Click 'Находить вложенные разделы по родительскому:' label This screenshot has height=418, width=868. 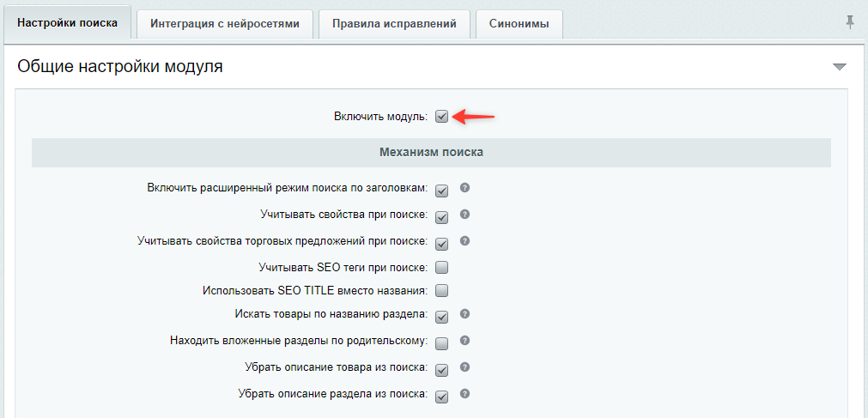tap(300, 341)
